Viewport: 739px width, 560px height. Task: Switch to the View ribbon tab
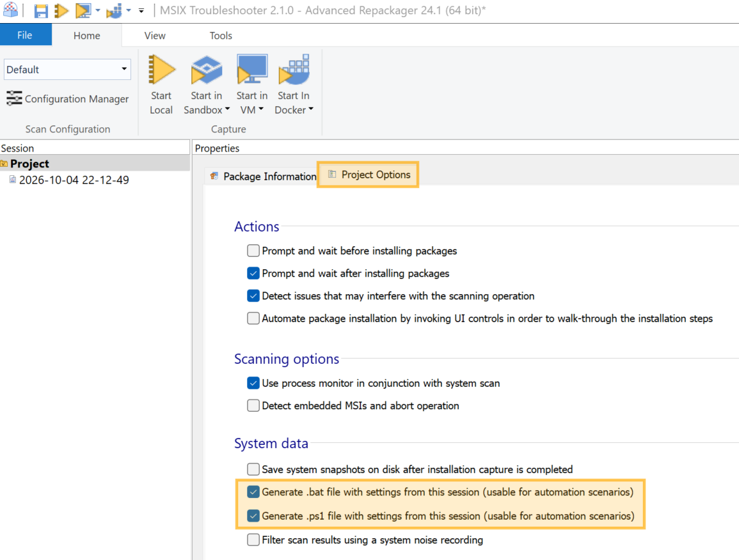click(x=155, y=36)
